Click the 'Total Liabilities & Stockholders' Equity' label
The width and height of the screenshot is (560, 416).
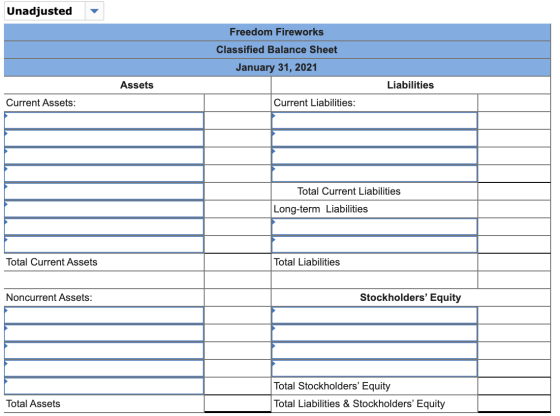coord(359,404)
